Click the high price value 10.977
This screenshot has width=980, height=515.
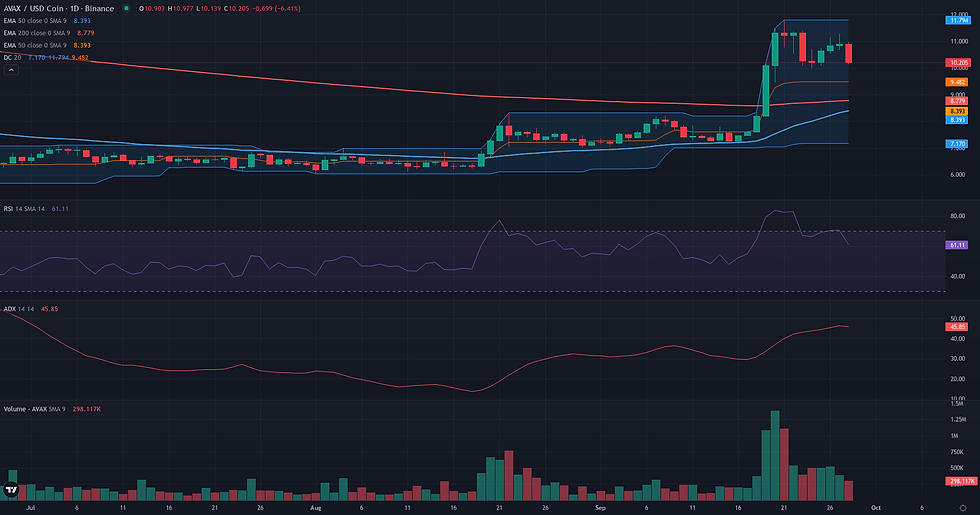point(181,9)
